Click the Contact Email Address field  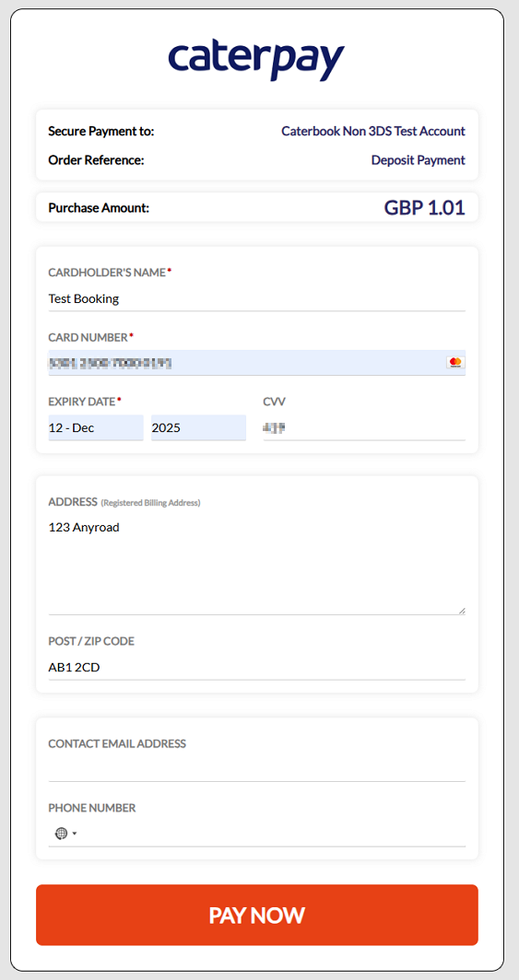click(x=257, y=769)
